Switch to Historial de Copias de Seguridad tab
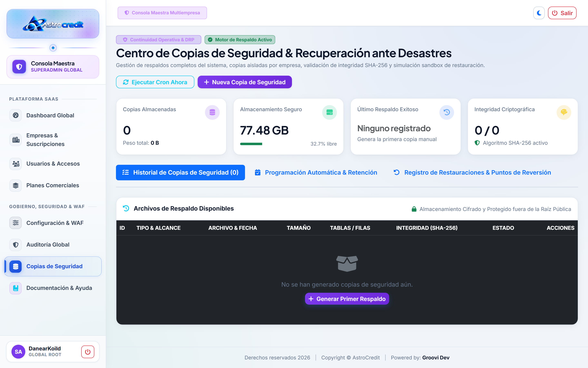 [180, 173]
